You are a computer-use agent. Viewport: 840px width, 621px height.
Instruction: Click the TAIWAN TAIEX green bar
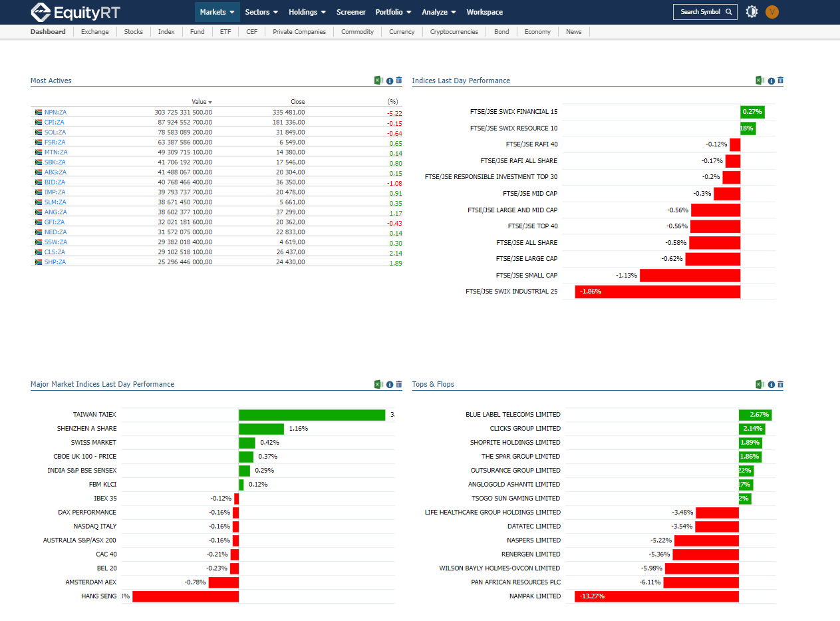point(312,415)
